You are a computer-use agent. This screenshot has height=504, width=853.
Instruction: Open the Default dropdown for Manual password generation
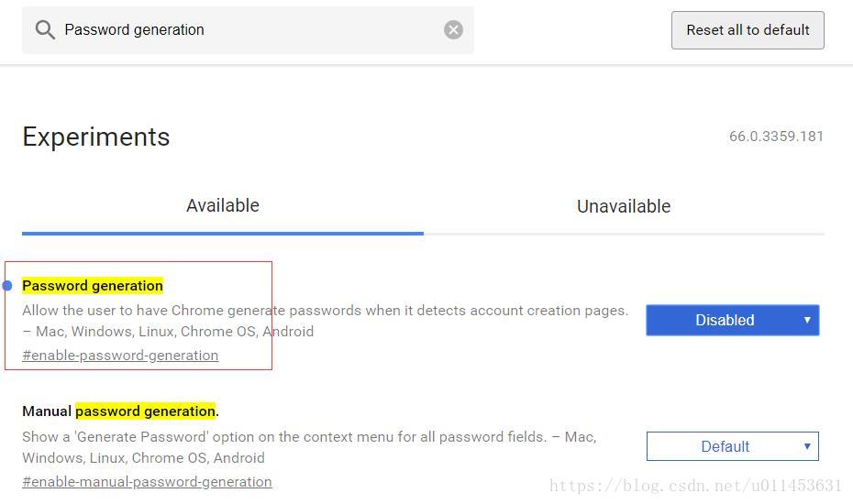pos(732,446)
